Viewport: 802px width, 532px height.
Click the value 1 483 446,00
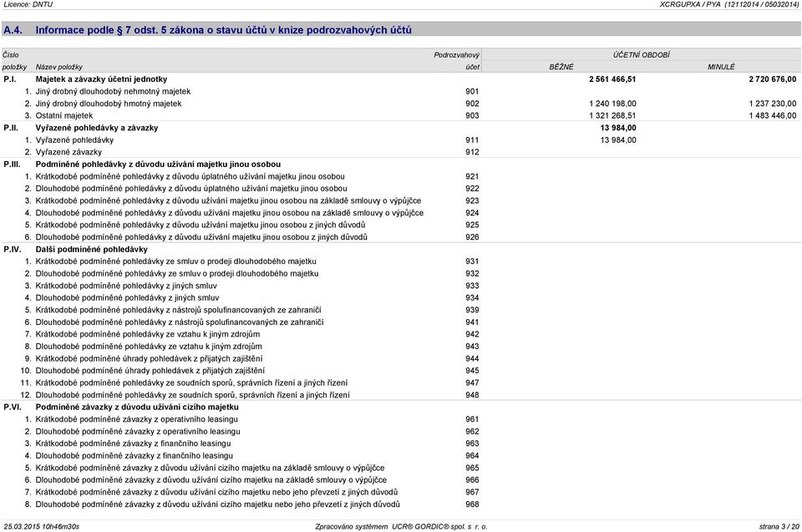pyautogui.click(x=772, y=116)
